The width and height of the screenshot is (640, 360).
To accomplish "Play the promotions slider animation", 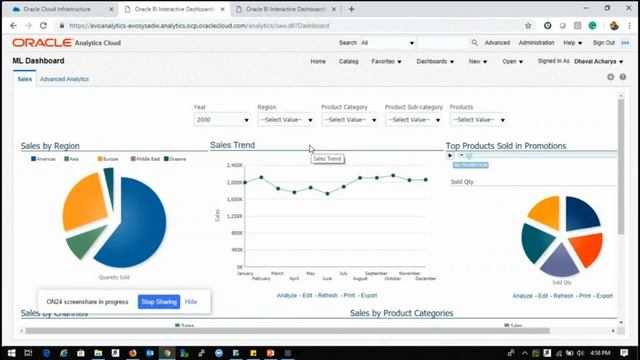I will (450, 156).
